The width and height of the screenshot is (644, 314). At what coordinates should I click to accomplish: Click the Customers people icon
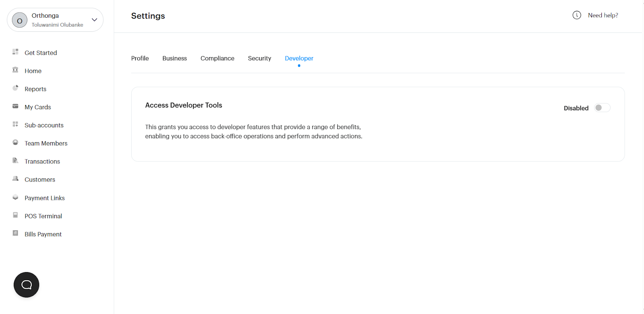tap(15, 179)
